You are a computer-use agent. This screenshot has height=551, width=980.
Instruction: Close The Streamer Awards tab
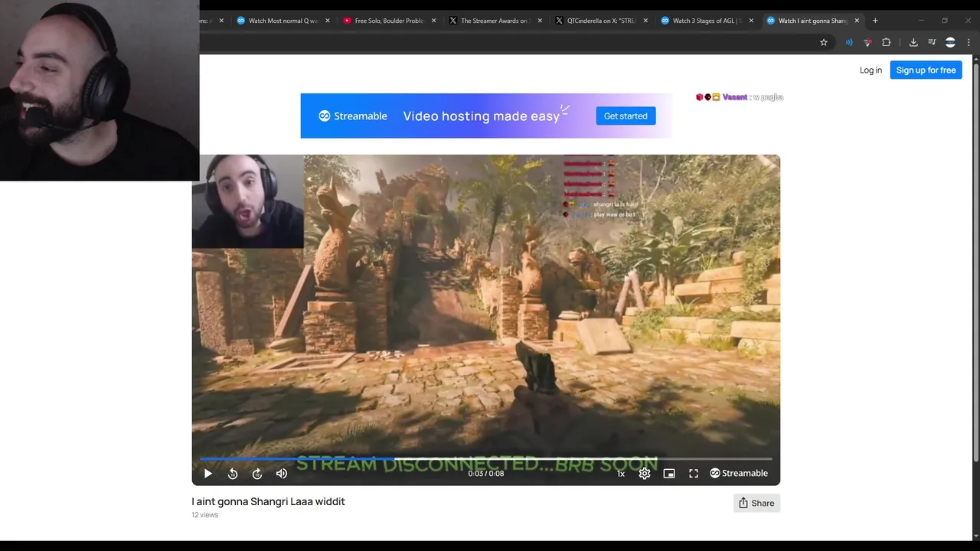539,21
